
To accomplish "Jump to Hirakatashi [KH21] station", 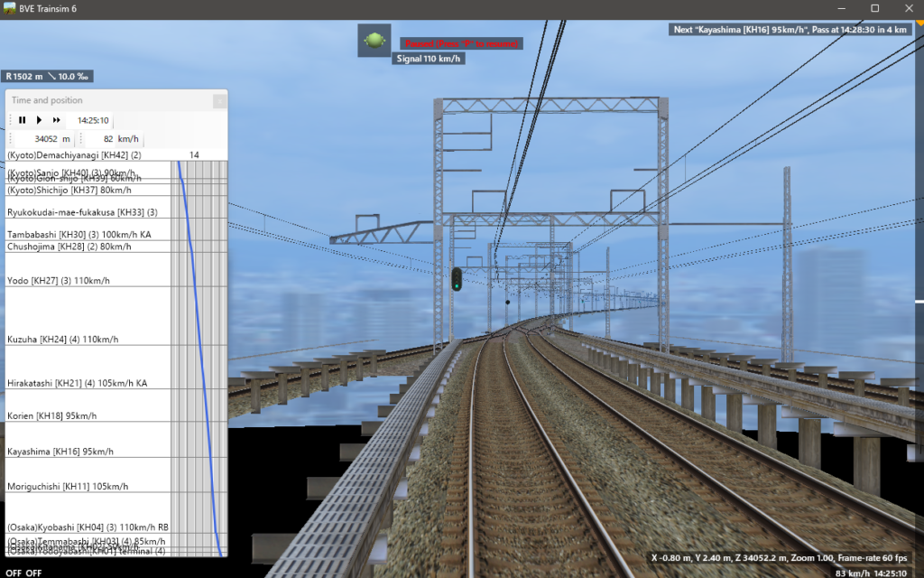I will (x=77, y=383).
